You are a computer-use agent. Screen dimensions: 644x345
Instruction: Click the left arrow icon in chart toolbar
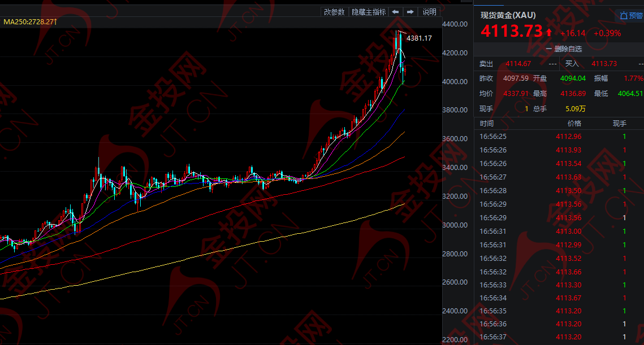pyautogui.click(x=396, y=11)
